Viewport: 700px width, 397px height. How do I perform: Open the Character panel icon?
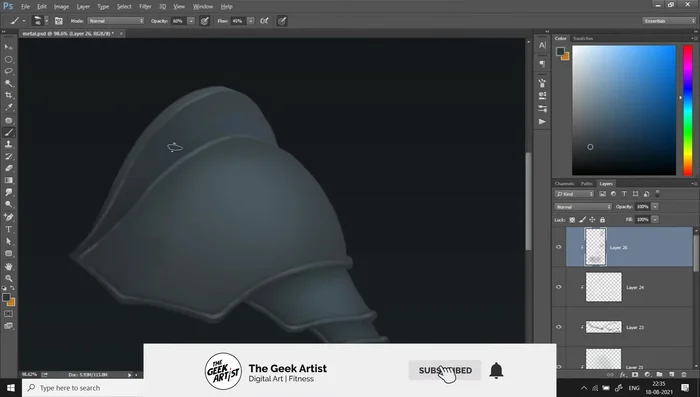pos(542,45)
